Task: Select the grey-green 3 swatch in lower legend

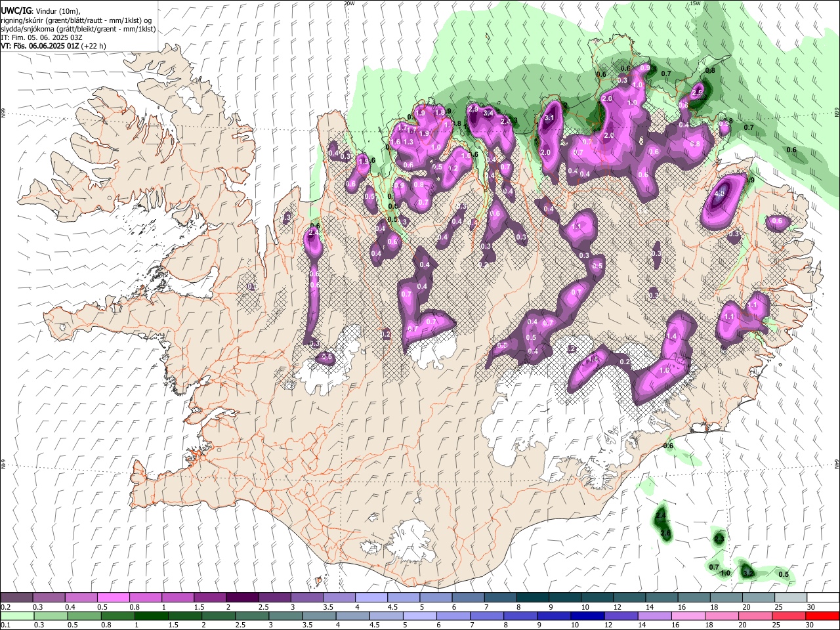Action: [x=285, y=616]
